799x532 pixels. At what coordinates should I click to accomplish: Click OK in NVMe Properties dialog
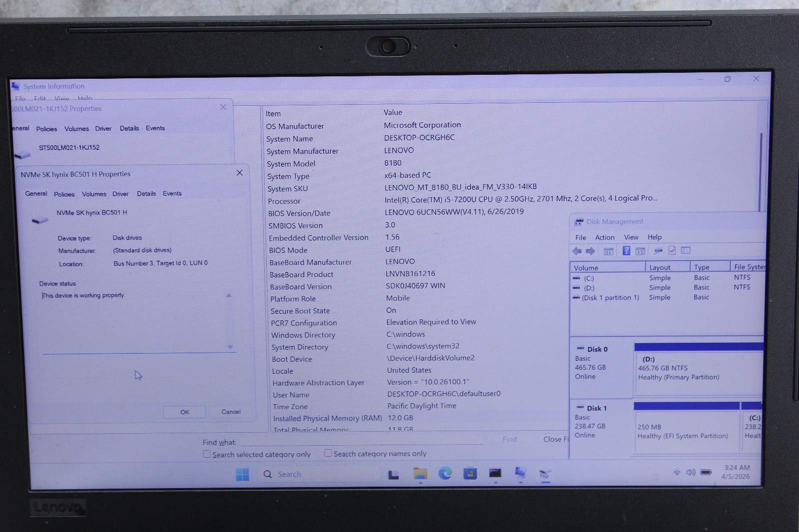(x=185, y=412)
